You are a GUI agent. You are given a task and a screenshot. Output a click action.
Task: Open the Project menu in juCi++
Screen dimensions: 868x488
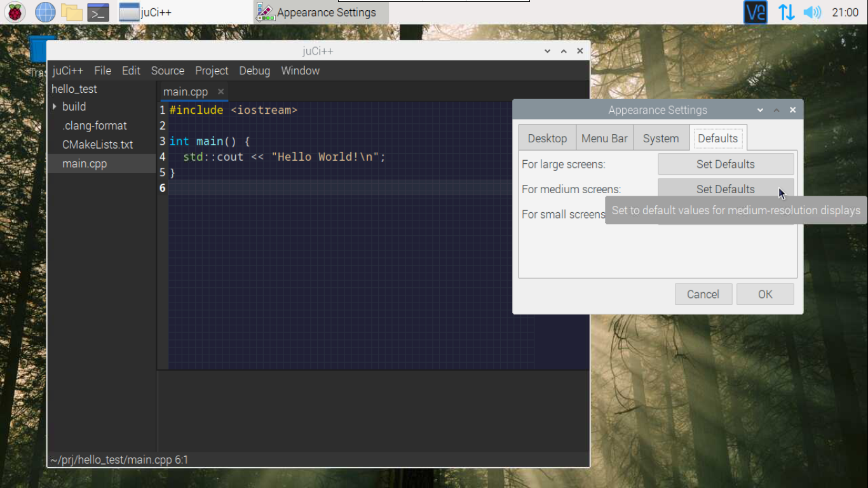tap(212, 71)
